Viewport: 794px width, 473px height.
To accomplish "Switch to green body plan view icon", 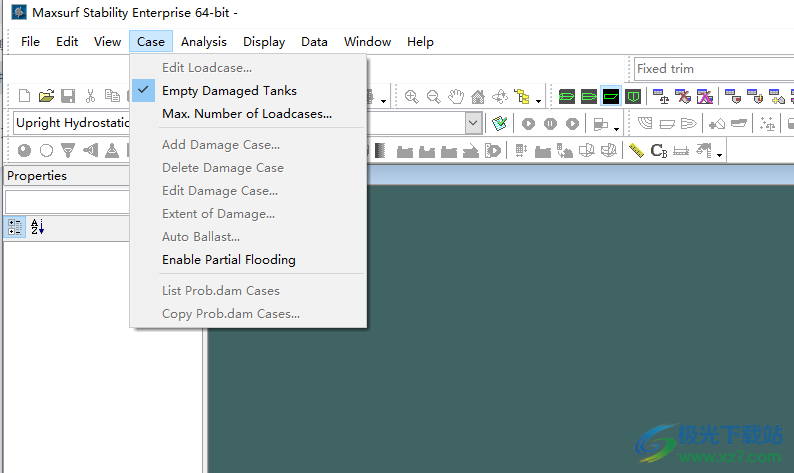I will [633, 96].
